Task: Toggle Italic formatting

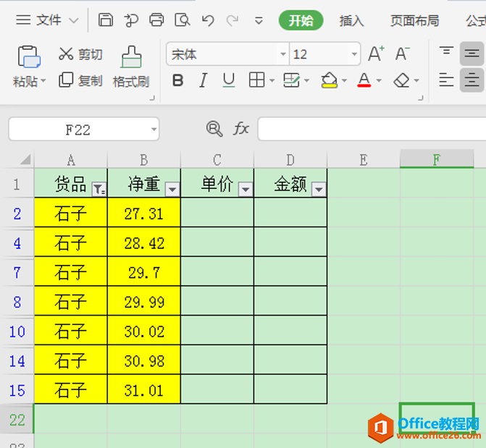Action: [203, 80]
